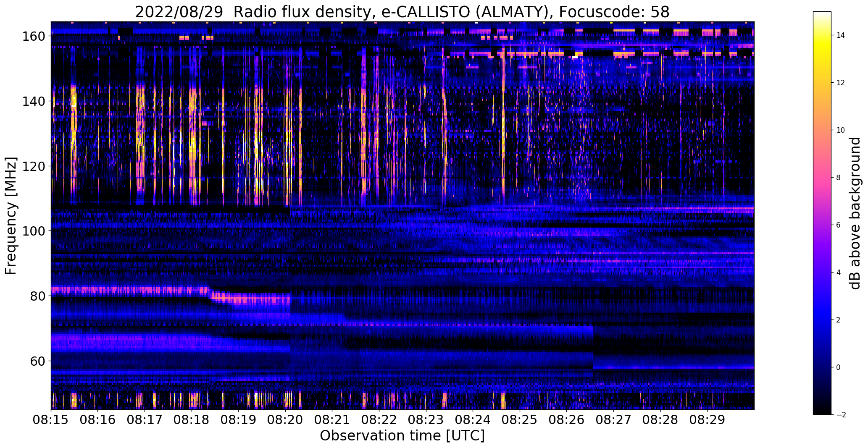Click the 08:21 time tick label
This screenshot has width=868, height=448.
[332, 420]
